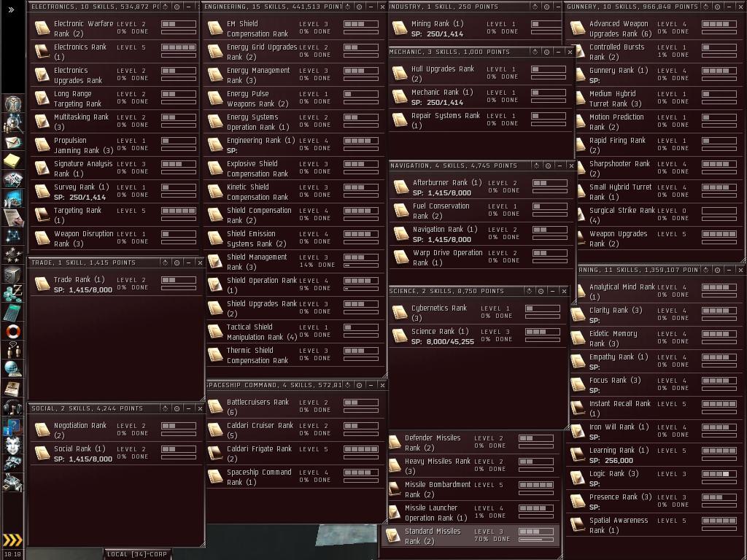Click the Social, 2 Skills window title
The width and height of the screenshot is (747, 560).
(x=88, y=408)
